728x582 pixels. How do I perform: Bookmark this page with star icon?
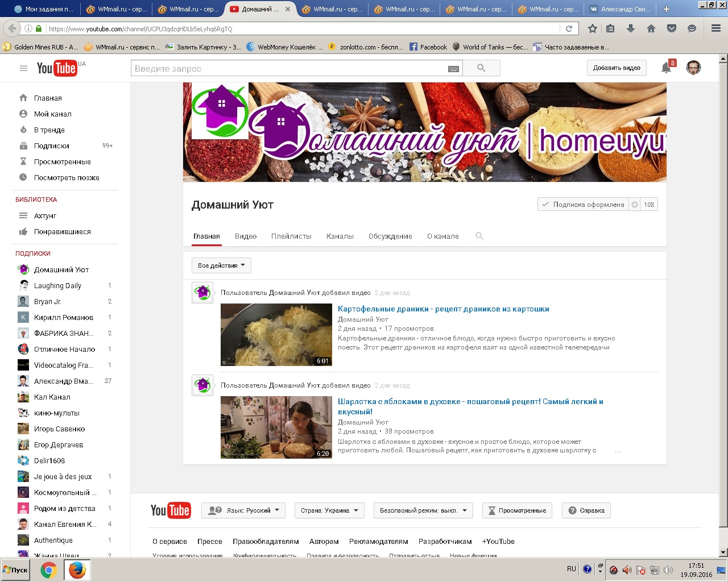click(593, 28)
